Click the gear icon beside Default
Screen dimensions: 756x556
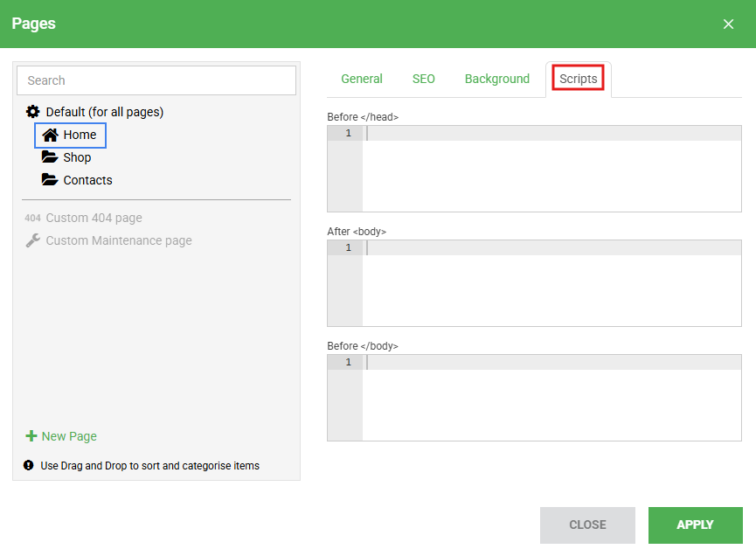point(32,112)
